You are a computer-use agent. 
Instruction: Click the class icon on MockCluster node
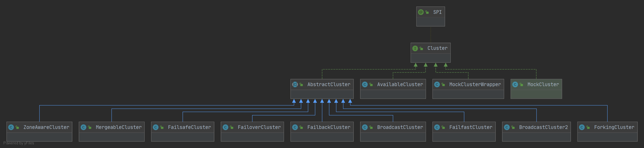coord(515,84)
